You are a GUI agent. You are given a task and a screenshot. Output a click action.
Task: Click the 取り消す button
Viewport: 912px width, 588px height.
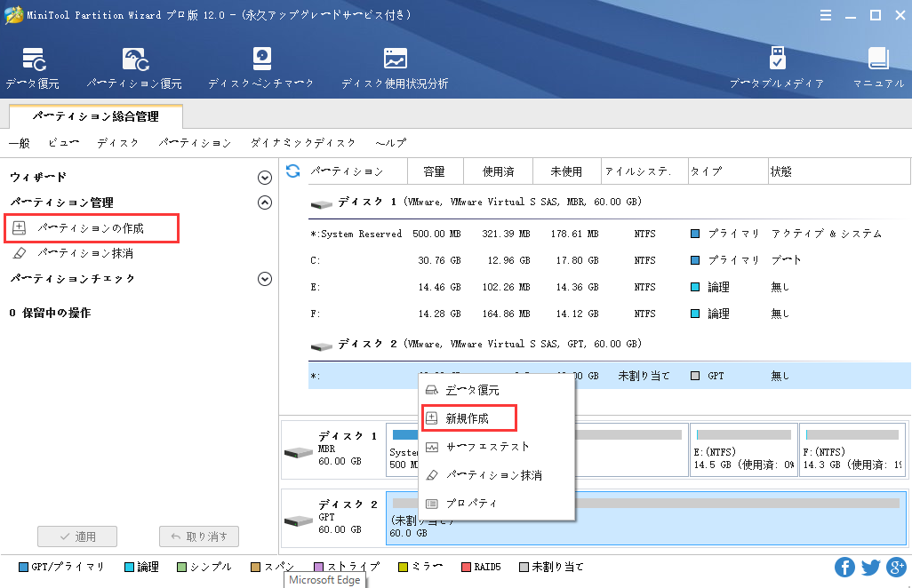point(199,536)
